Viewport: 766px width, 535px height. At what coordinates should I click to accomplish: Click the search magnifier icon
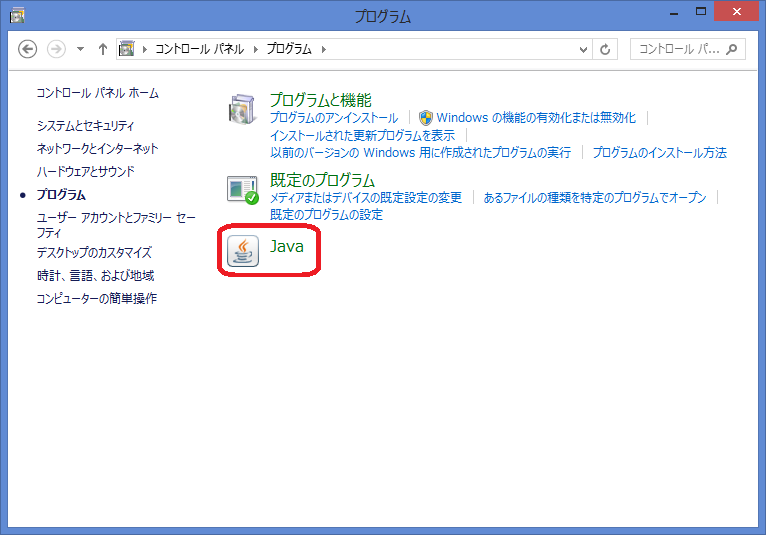click(x=731, y=49)
